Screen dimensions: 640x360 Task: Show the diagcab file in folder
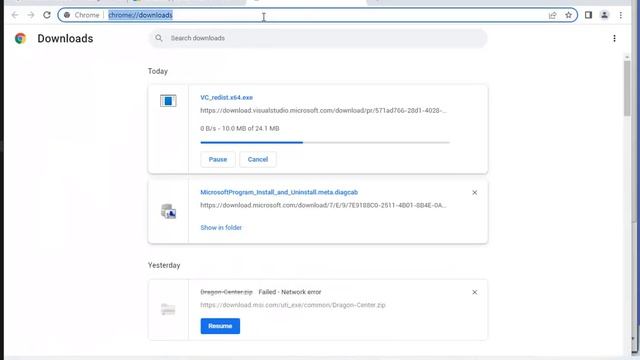221,227
